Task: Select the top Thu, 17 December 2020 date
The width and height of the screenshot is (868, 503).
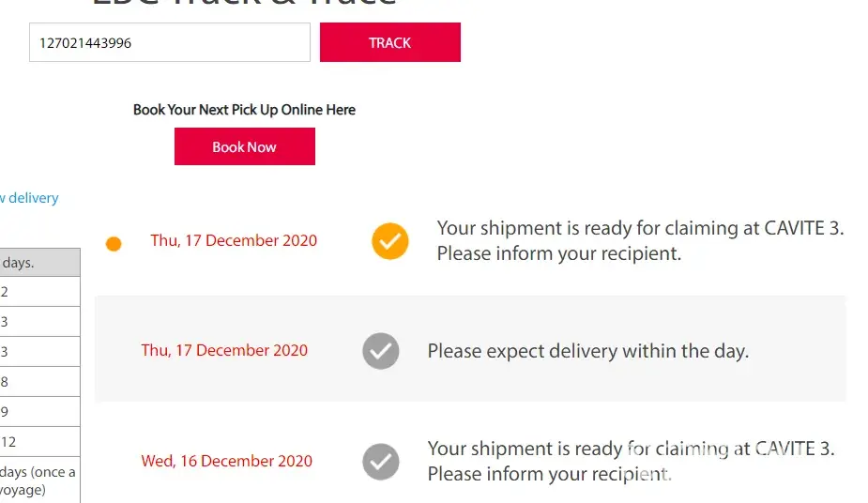Action: [x=234, y=240]
